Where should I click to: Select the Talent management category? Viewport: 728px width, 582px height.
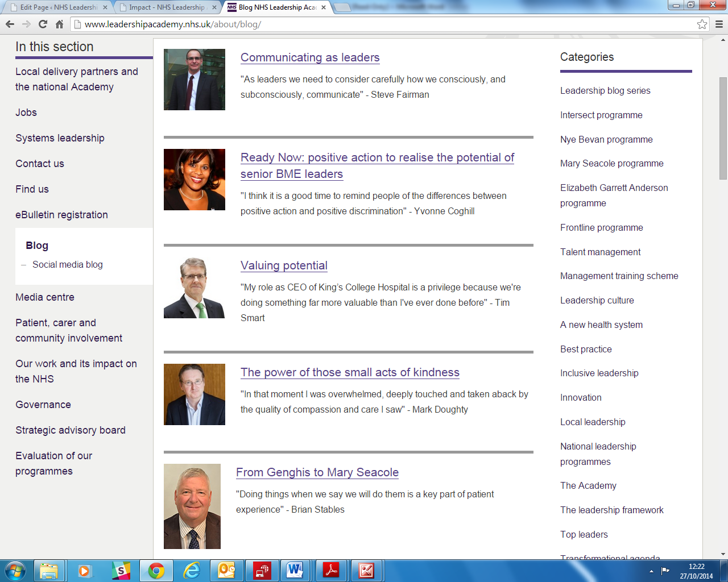coord(600,252)
